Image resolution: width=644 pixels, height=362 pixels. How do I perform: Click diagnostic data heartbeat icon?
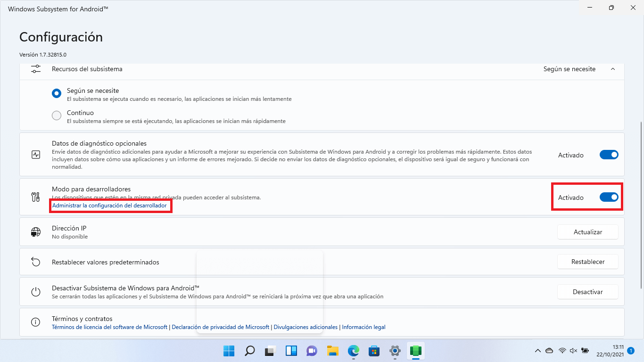[36, 155]
